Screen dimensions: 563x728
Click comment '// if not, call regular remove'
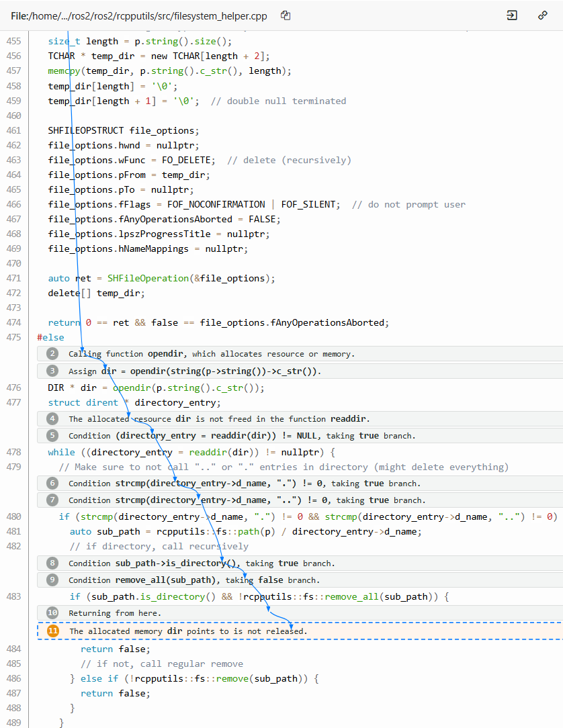(162, 664)
